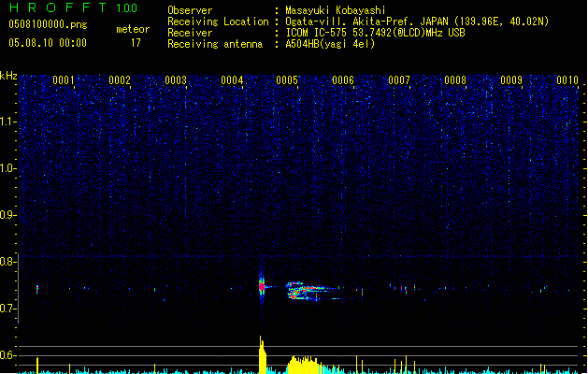This screenshot has width=588, height=374.
Task: Click the bright red meteor echo burst
Action: tap(262, 287)
